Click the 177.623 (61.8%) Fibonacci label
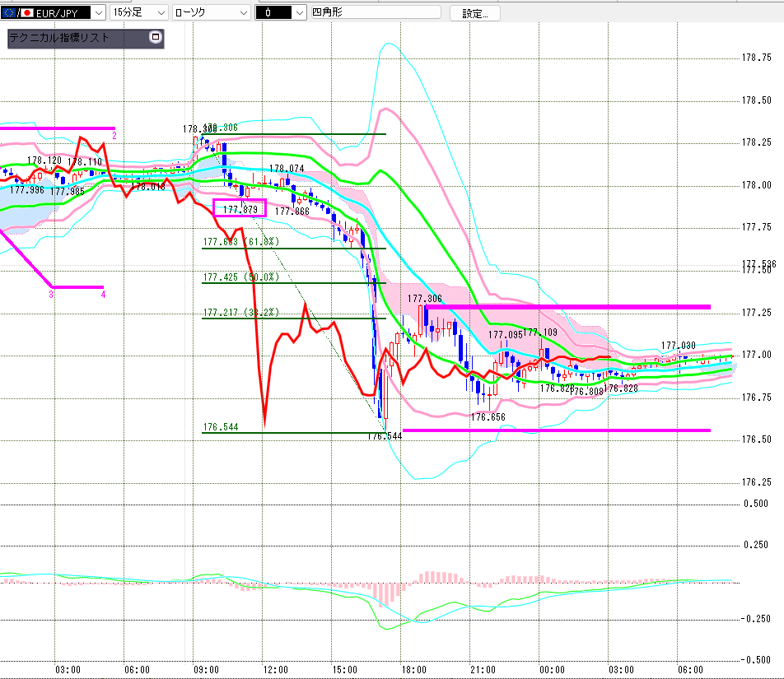This screenshot has width=784, height=679. pos(241,242)
